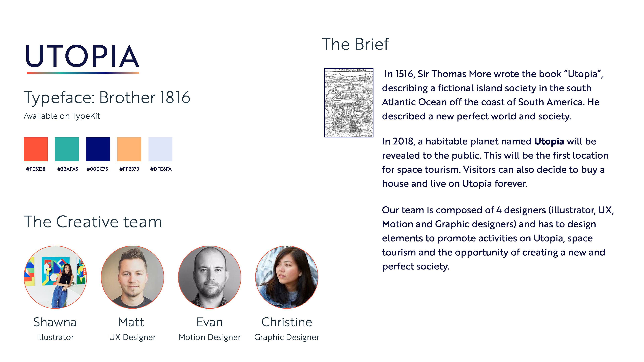Open Shawna's circular portrait photo
The height and width of the screenshot is (362, 644).
point(55,277)
